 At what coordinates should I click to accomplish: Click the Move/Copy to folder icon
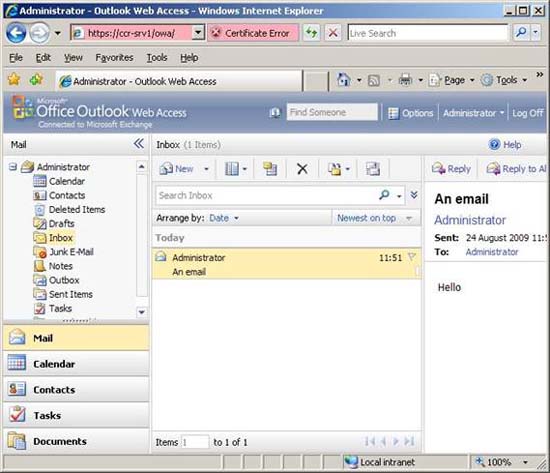point(335,169)
